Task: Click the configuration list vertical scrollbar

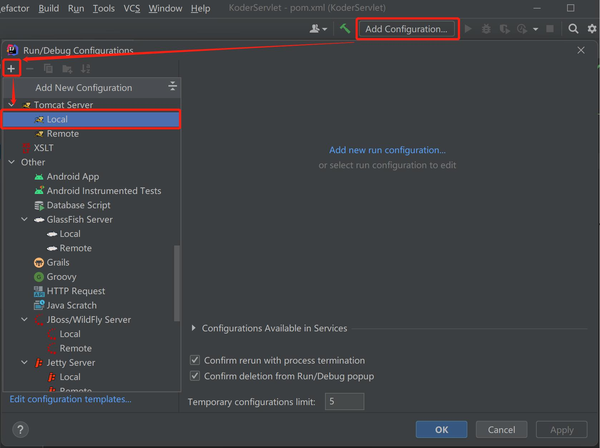Action: tap(176, 283)
